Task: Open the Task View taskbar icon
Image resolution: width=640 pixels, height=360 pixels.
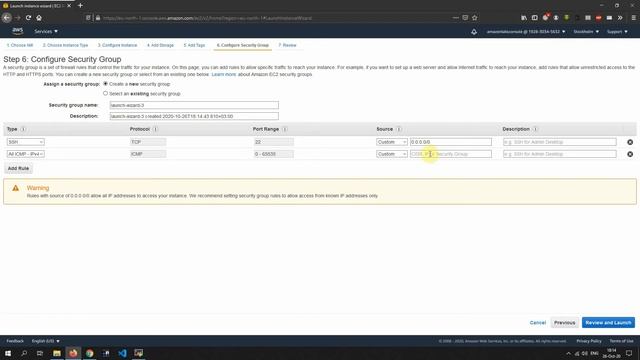Action: [x=40, y=353]
